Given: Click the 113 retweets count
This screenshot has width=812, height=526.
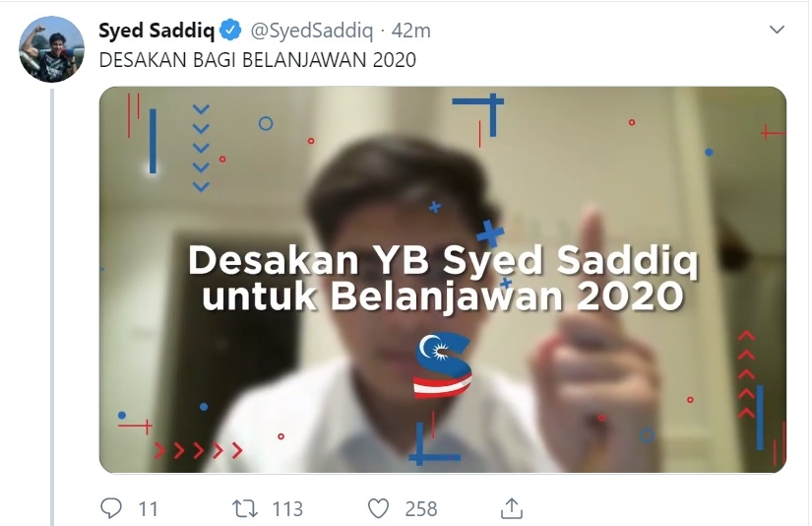Looking at the screenshot, I should click(287, 509).
